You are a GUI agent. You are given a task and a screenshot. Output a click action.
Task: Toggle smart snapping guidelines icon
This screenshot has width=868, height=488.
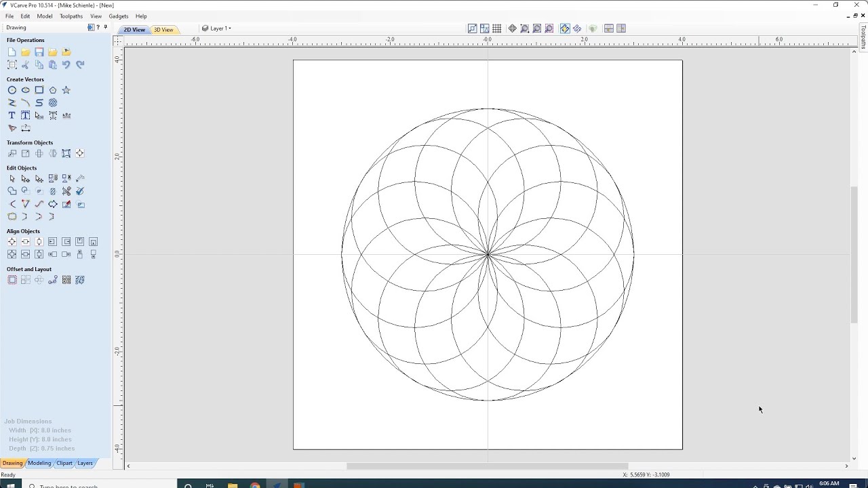click(x=485, y=28)
